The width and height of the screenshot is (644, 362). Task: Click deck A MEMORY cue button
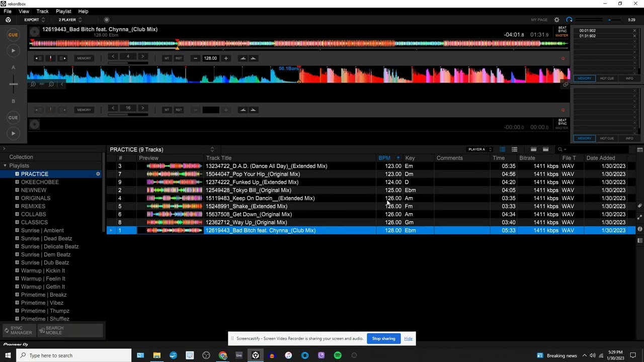click(84, 58)
